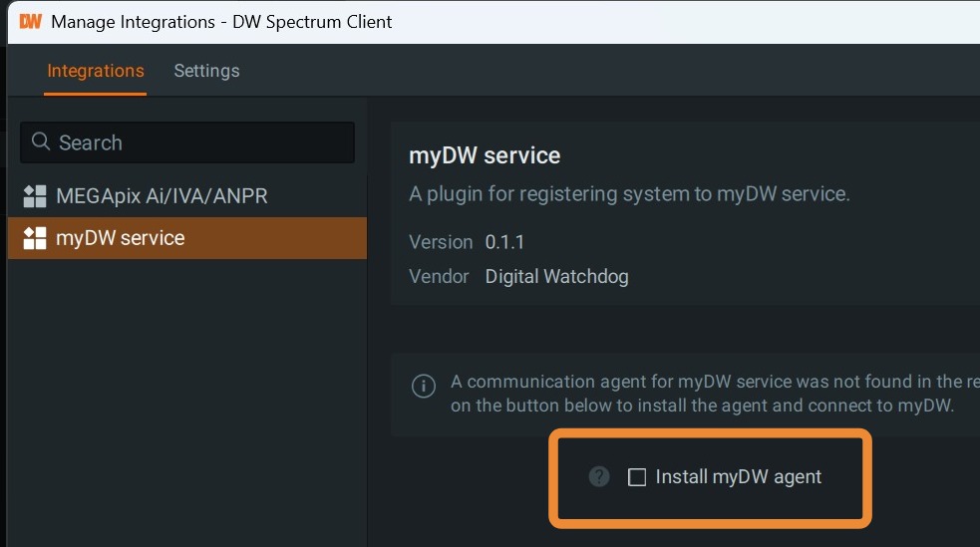
Task: Click the magnifier icon in Search box
Action: 41,141
